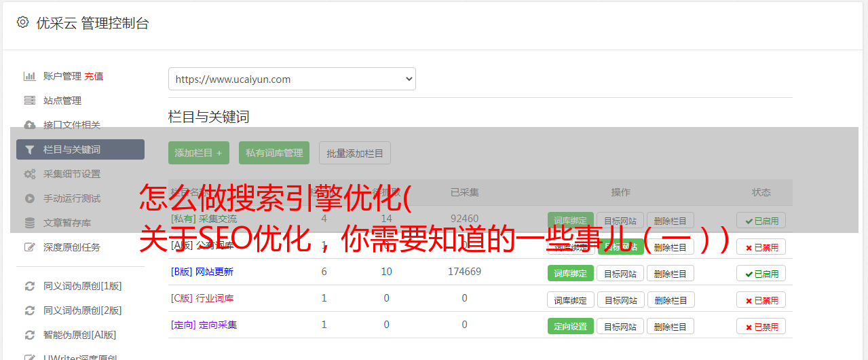Click the 栏目与关键词 page heading

coord(208,117)
